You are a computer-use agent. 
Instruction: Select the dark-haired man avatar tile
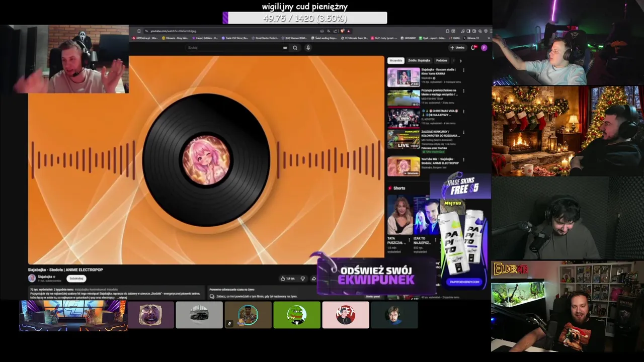click(x=394, y=315)
